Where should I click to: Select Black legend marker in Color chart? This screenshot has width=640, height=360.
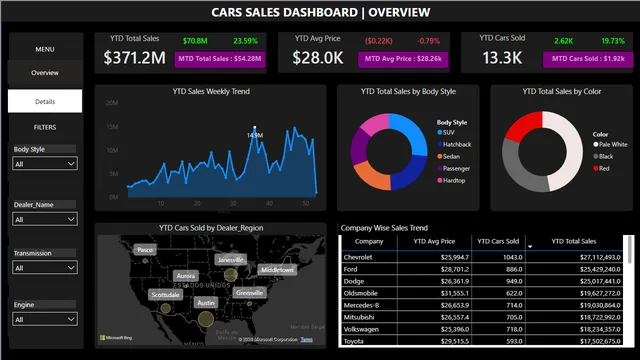click(596, 156)
